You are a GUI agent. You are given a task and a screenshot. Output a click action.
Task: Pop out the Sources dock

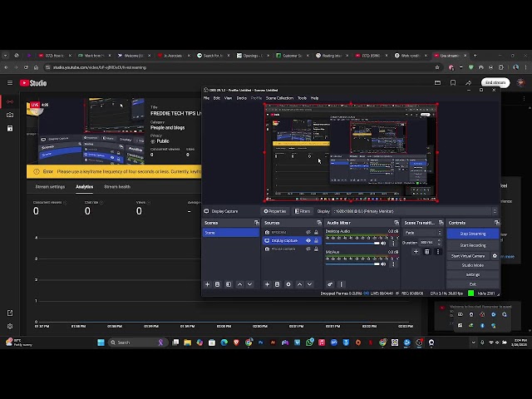(x=319, y=223)
